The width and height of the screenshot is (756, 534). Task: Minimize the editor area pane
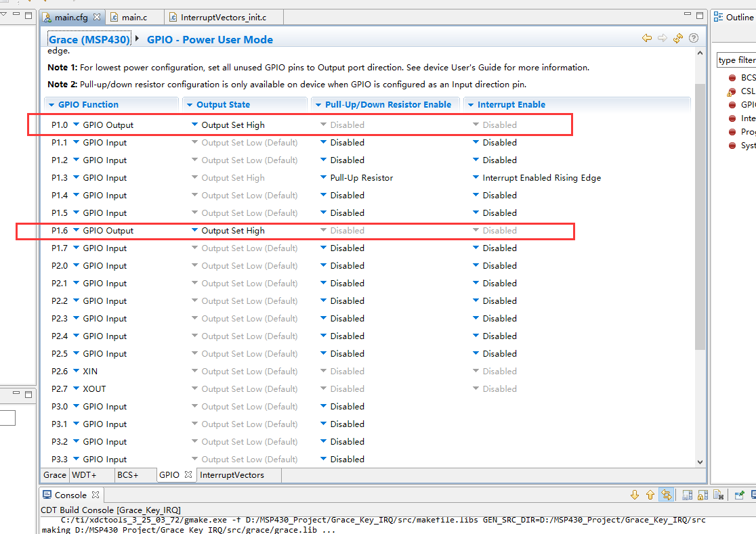688,14
